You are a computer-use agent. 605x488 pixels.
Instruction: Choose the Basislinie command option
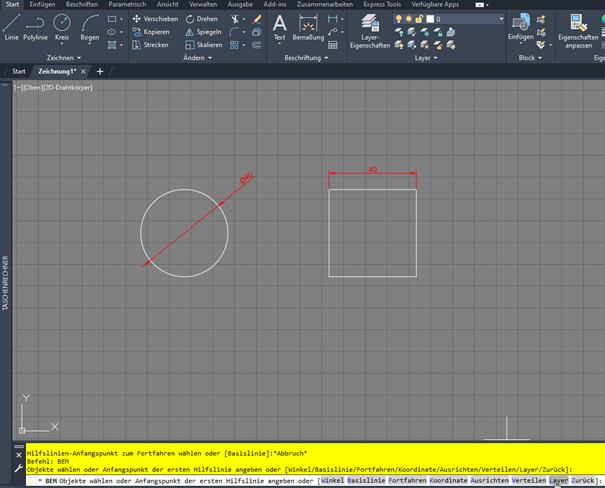coord(366,480)
